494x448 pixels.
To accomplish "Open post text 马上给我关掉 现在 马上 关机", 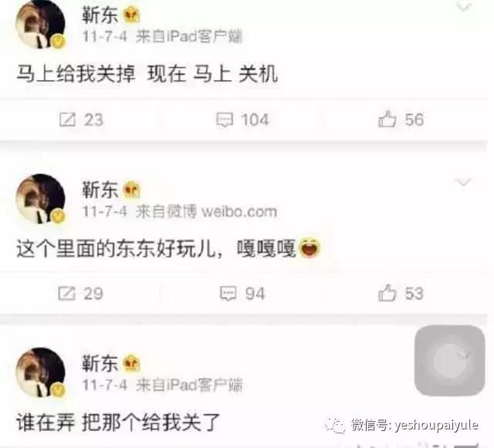I will point(147,74).
